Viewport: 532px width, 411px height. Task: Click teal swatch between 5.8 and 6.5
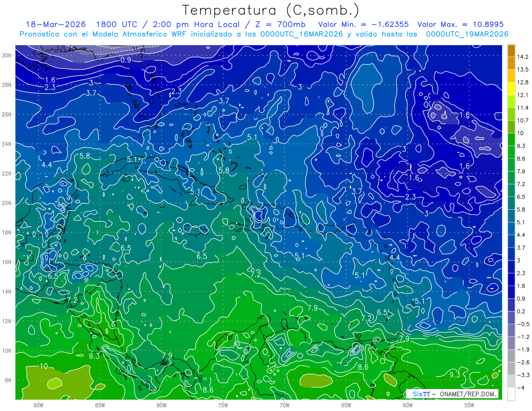511,203
